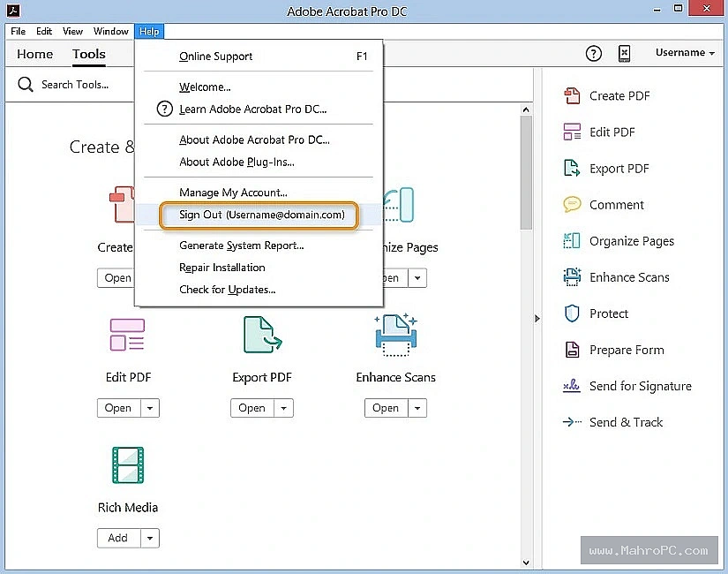Open the File menu
728x574 pixels.
(x=19, y=31)
